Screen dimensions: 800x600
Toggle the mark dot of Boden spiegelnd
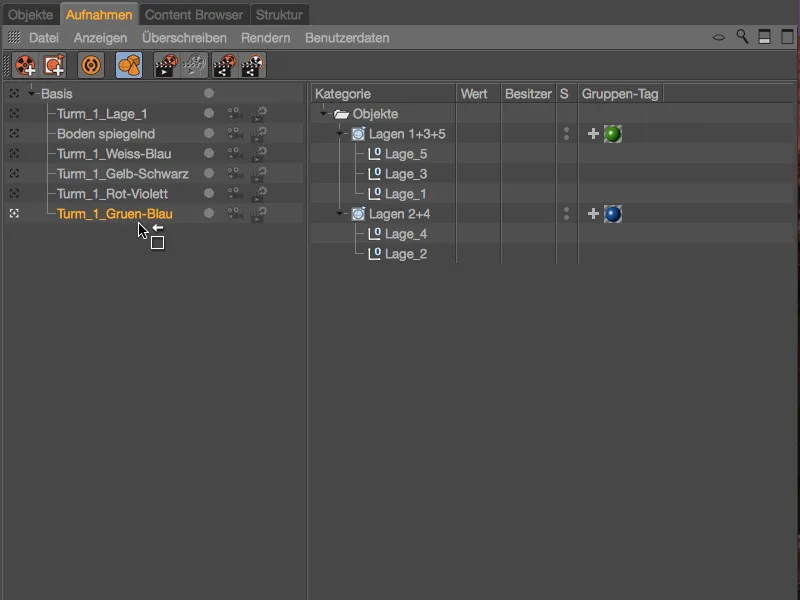(x=209, y=133)
